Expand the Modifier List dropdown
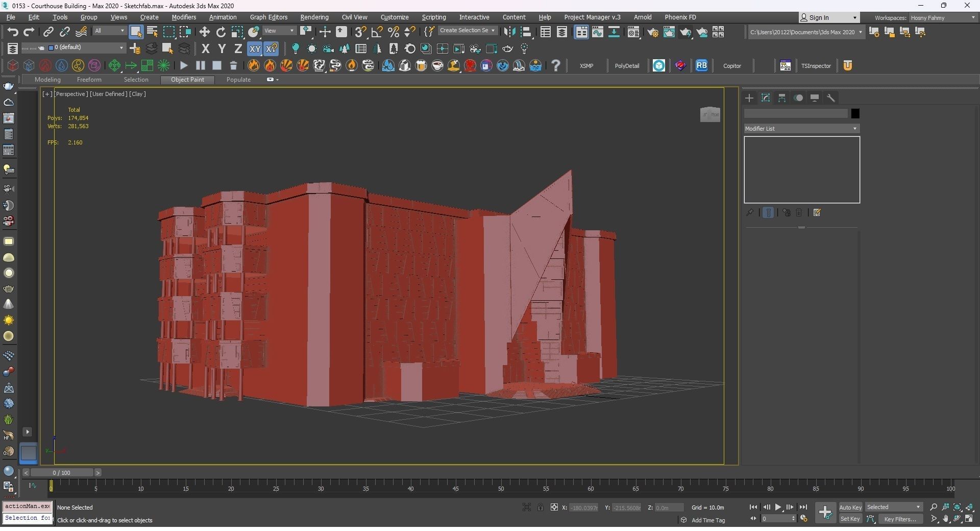 801,129
